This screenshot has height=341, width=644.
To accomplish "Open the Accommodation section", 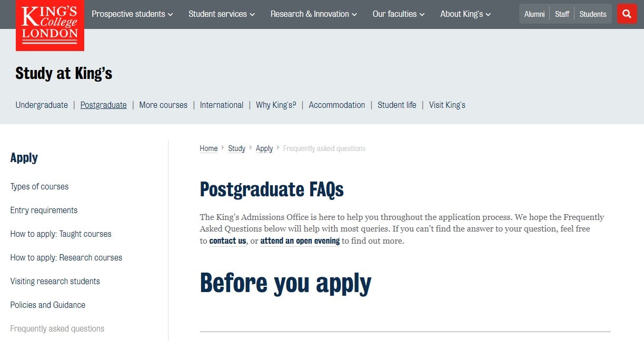I will tap(337, 105).
